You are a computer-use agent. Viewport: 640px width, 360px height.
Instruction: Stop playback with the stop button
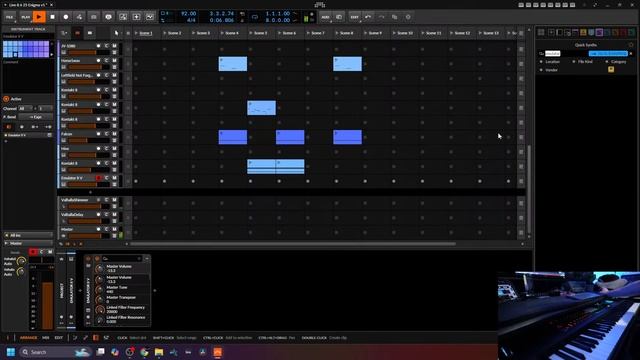[x=53, y=17]
